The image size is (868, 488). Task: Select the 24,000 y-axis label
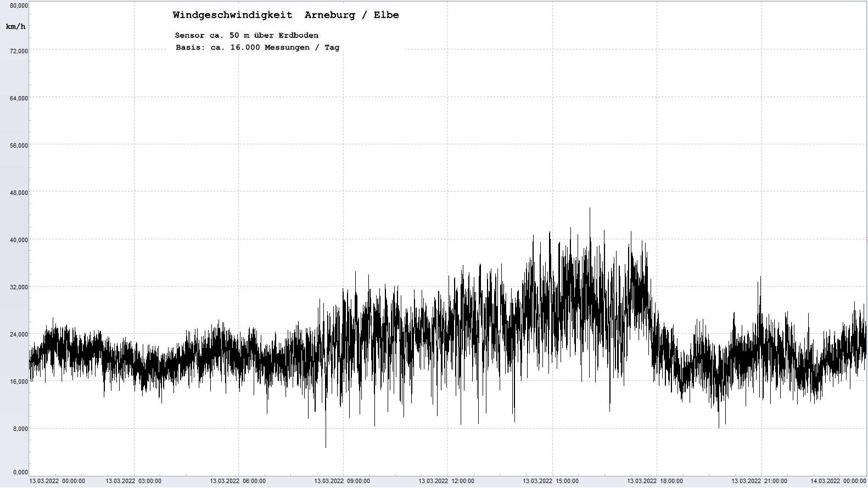(19, 334)
